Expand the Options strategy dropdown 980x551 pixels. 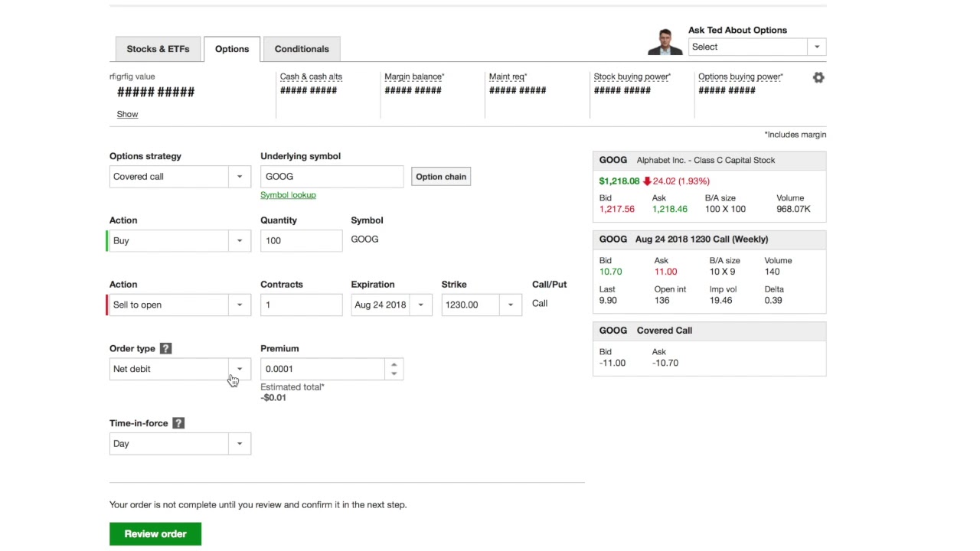pyautogui.click(x=239, y=177)
